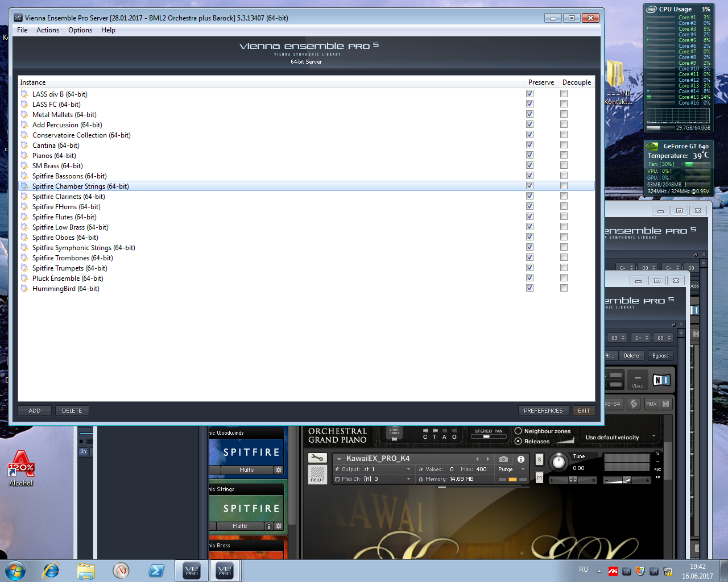
Task: Click Delete button in background Ensemble window
Action: tap(631, 356)
